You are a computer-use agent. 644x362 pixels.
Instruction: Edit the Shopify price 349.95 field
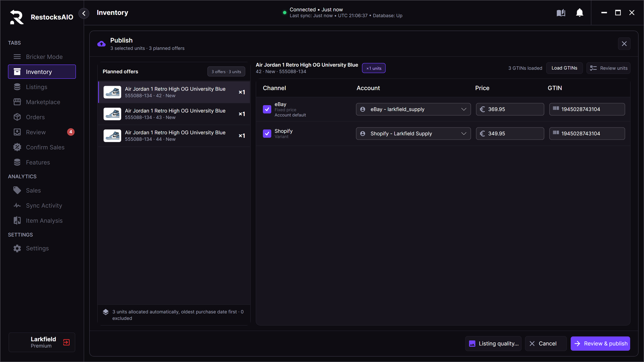tap(510, 134)
